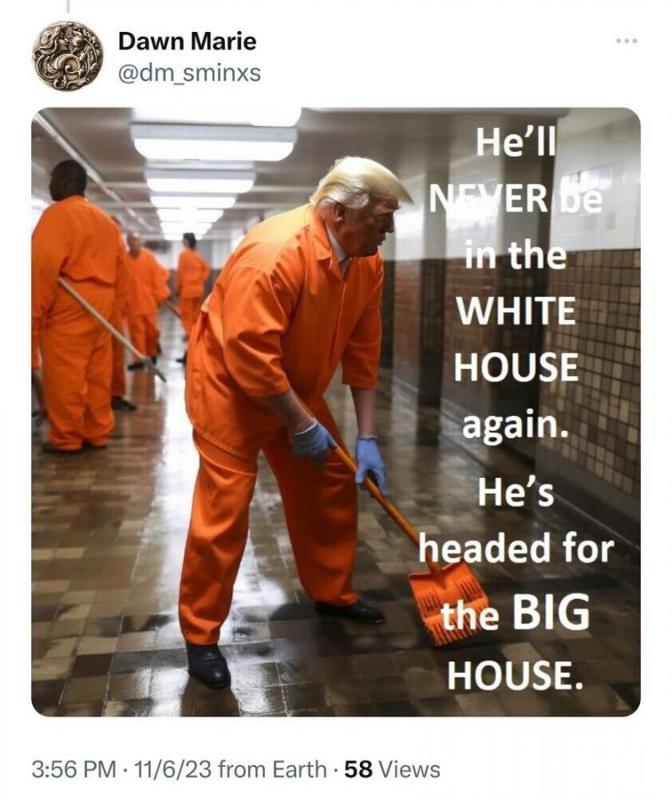Click the ceiling fluorescent light in the image
The image size is (672, 798).
[x=214, y=142]
